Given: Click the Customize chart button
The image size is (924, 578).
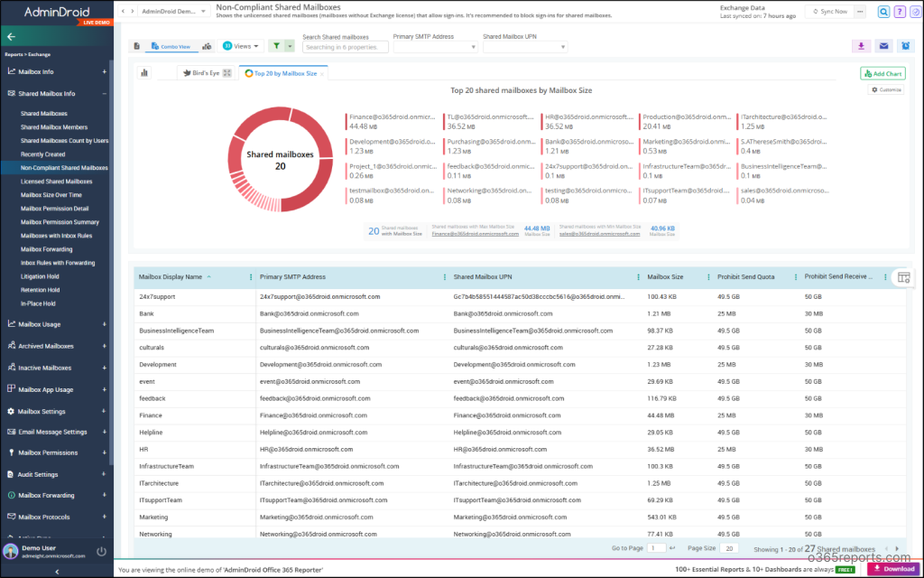Looking at the screenshot, I should (x=886, y=89).
